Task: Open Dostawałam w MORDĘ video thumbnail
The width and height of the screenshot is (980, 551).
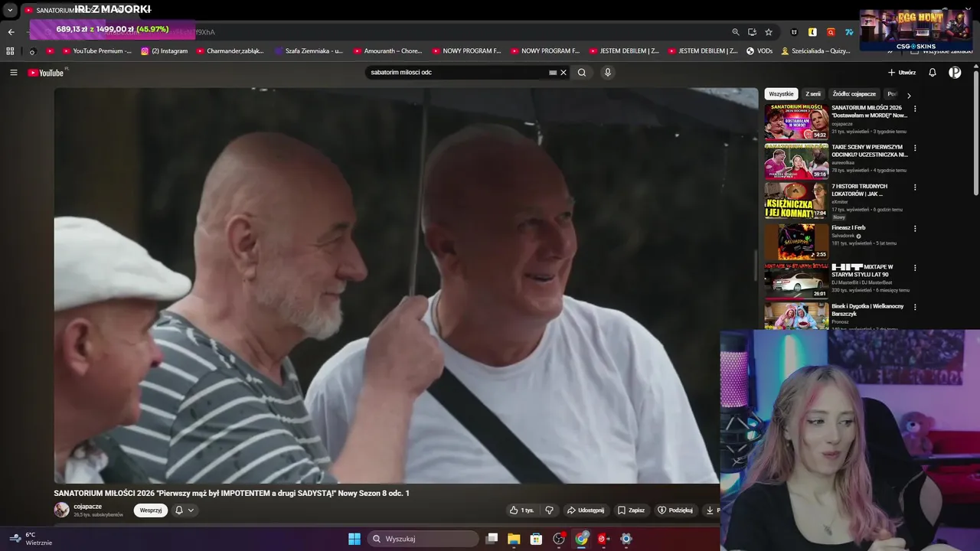Action: (x=796, y=122)
